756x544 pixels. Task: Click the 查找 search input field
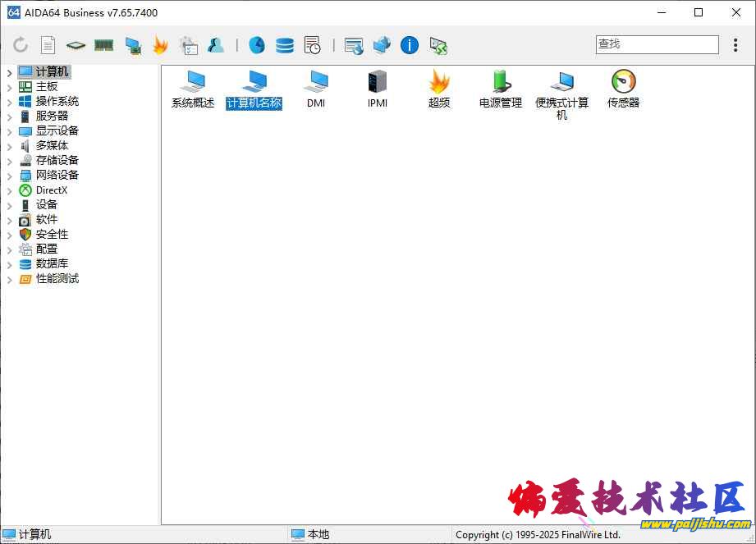pyautogui.click(x=657, y=44)
